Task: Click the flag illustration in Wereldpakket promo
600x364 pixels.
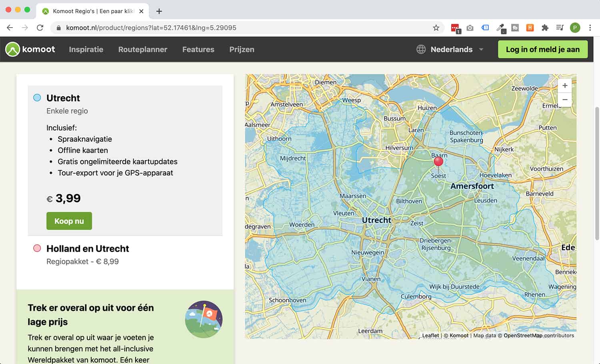Action: [204, 319]
